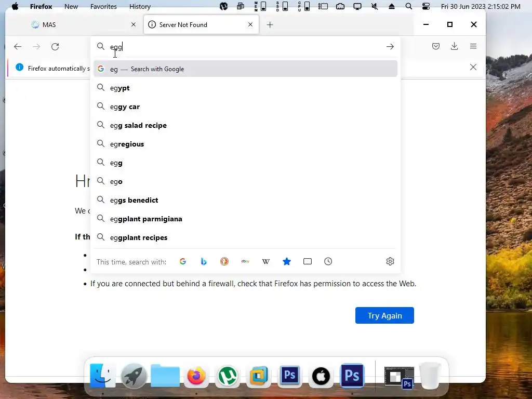
Task: Search this time with DuckDuckGo
Action: point(224,261)
